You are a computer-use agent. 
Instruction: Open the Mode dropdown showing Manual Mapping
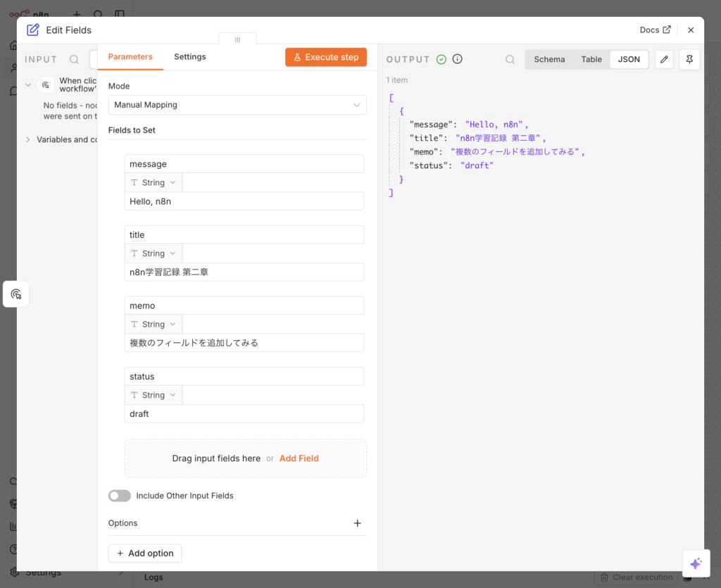pos(237,105)
